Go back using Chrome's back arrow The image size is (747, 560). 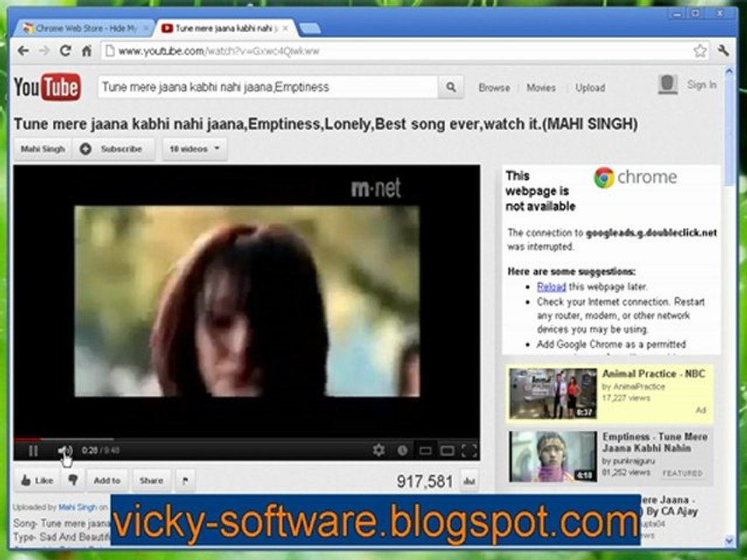(x=23, y=51)
